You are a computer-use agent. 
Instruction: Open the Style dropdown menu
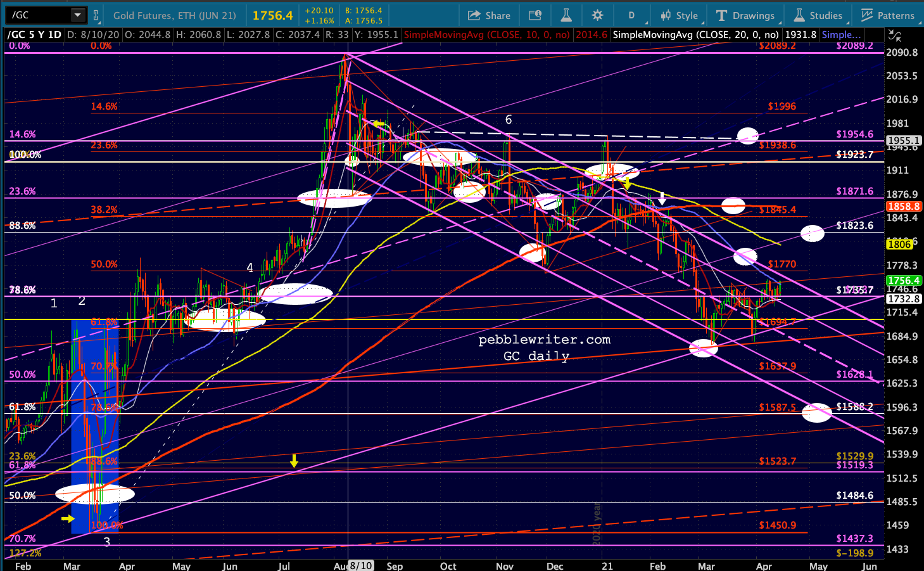coord(679,15)
